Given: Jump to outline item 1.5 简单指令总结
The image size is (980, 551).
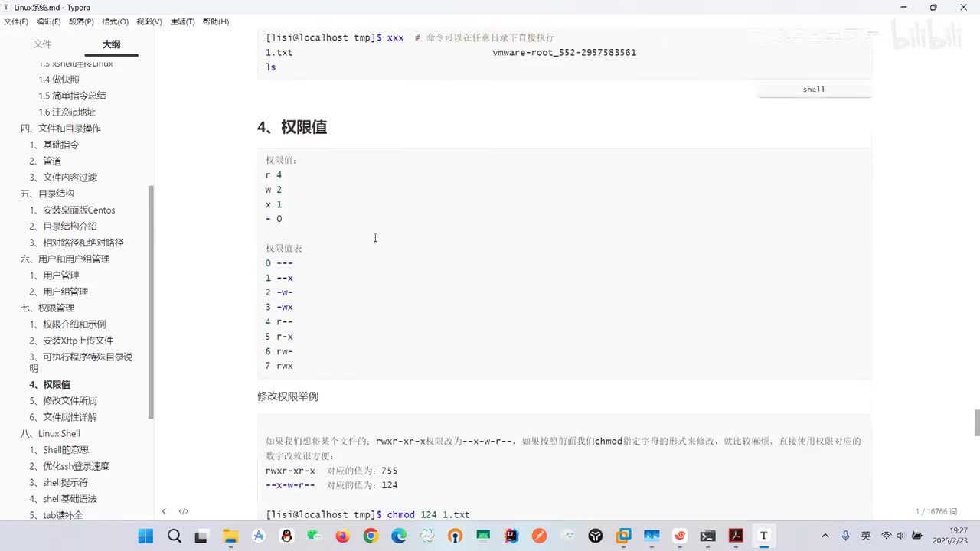Looking at the screenshot, I should [x=72, y=96].
